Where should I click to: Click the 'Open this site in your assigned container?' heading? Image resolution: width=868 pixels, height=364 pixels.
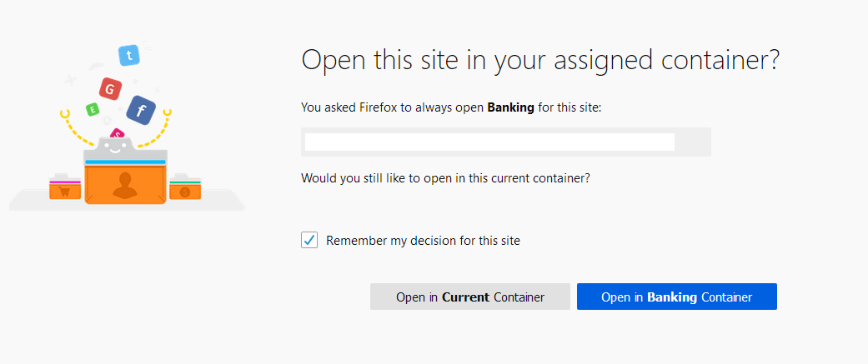[x=539, y=61]
